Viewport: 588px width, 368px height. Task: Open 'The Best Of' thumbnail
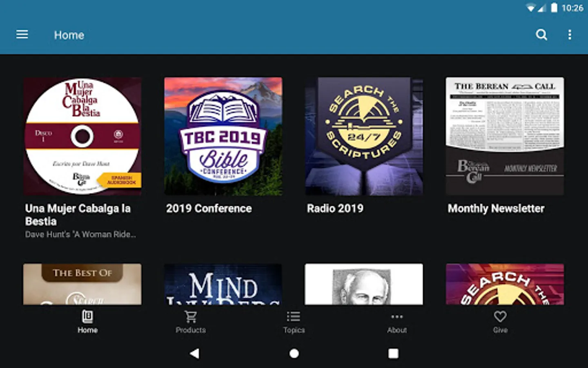(82, 284)
